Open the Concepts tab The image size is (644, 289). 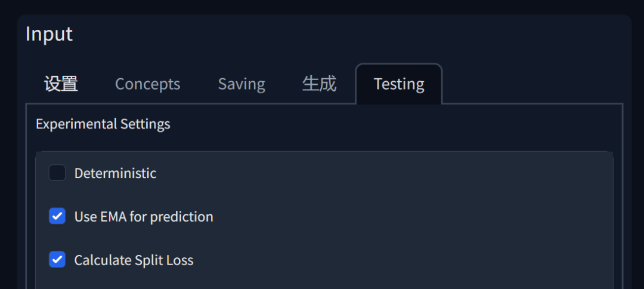(147, 84)
